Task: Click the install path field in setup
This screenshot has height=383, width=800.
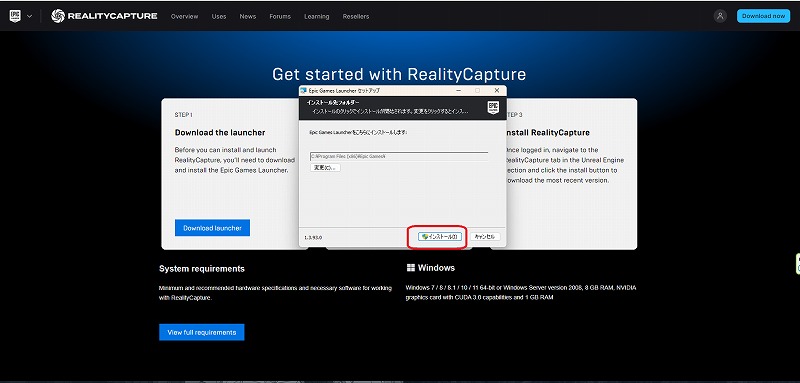Action: click(399, 156)
